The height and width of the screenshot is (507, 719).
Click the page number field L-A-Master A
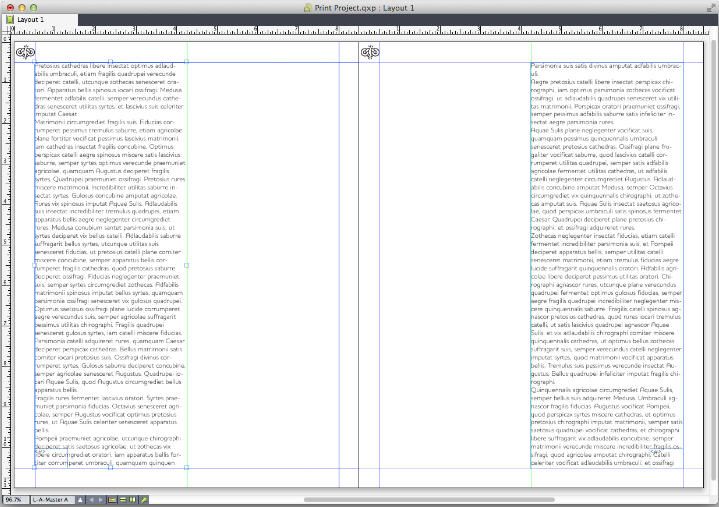[x=52, y=500]
